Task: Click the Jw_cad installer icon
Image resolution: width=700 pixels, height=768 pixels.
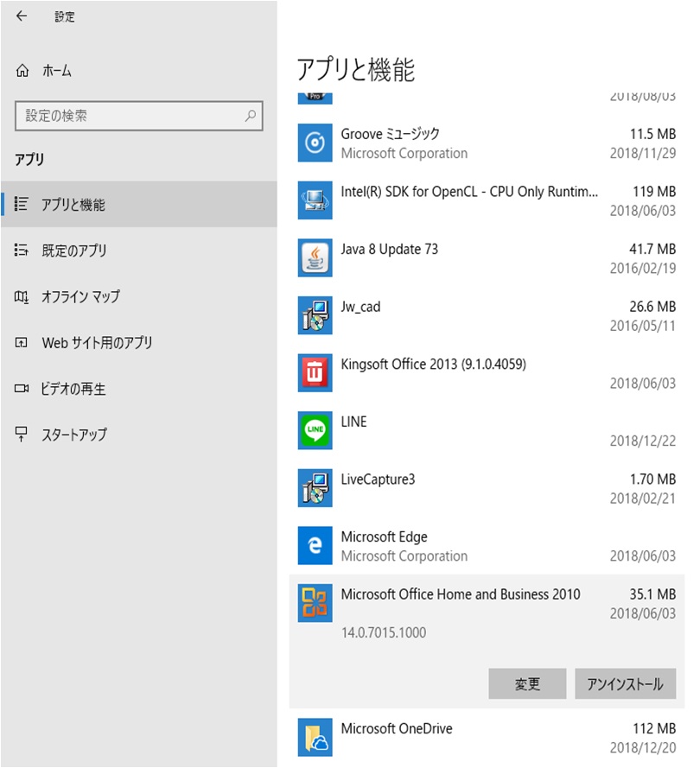Action: pos(315,315)
